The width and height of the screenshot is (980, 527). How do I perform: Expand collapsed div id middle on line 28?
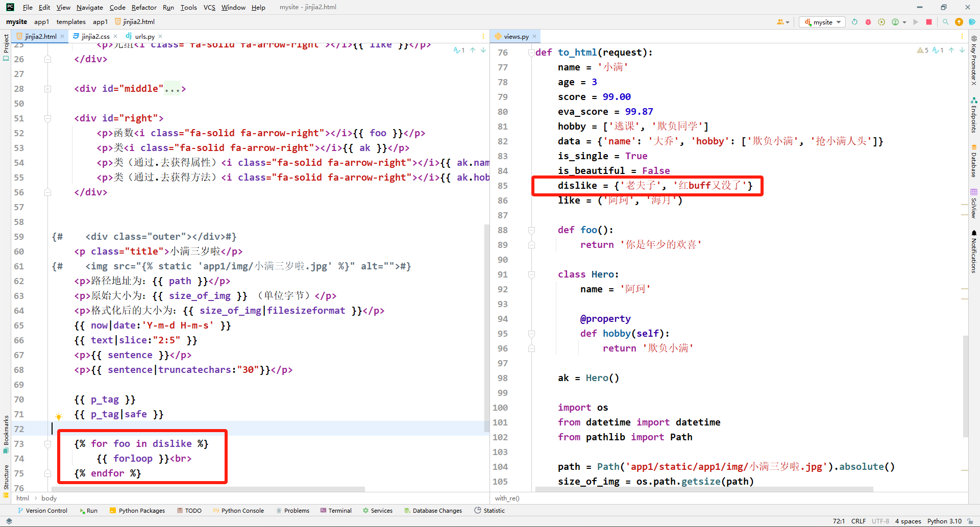tap(47, 89)
